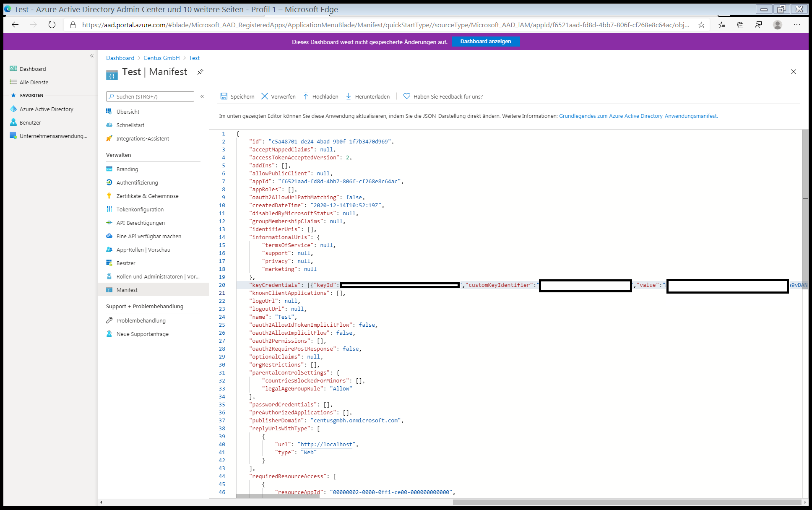Collapse the app menu pane chevron
Viewport: 812px width, 510px height.
tap(202, 96)
